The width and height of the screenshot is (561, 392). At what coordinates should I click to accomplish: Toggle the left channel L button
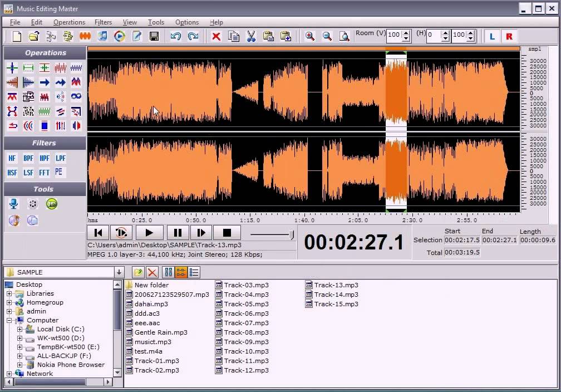tap(491, 36)
